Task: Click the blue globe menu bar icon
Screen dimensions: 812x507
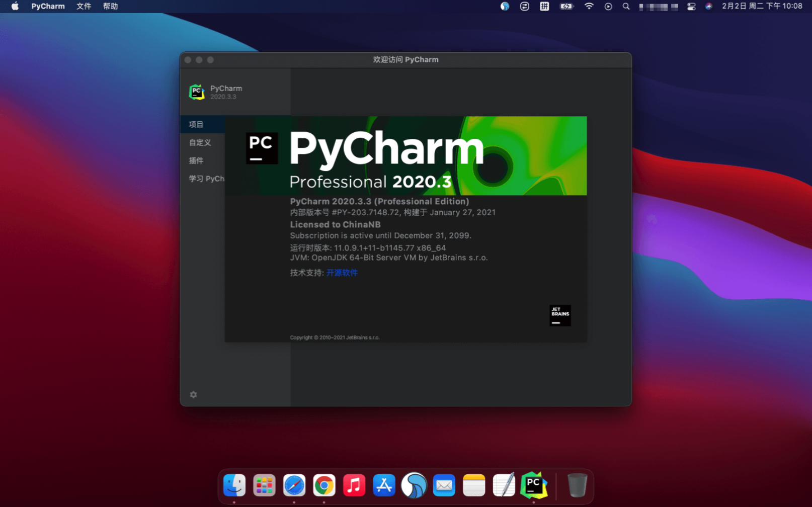Action: tap(505, 7)
